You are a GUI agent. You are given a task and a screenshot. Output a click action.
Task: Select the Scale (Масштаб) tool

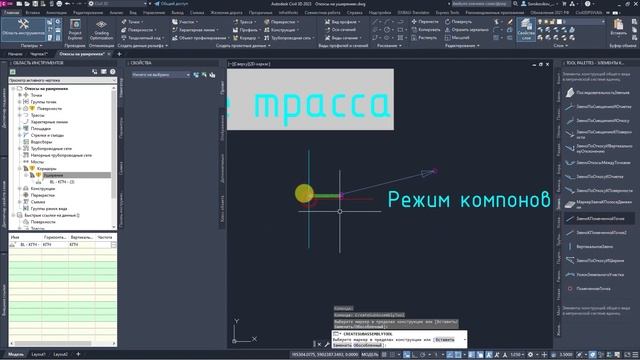point(456,38)
